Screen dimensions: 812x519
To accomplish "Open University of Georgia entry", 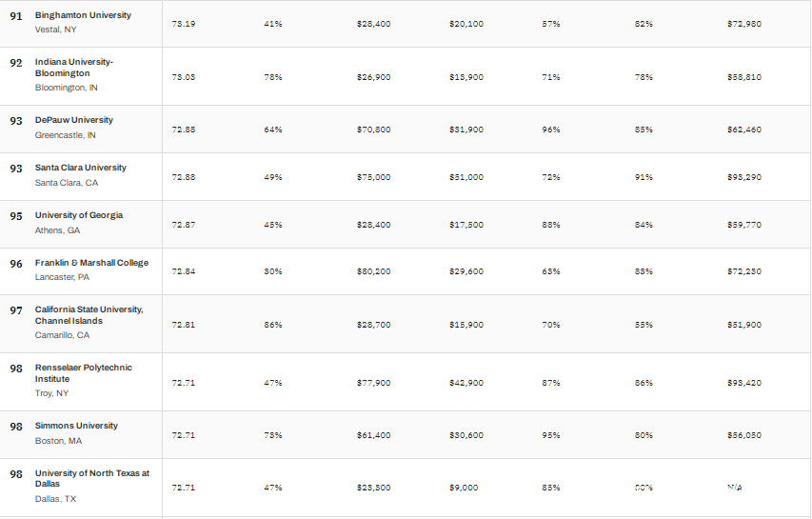I will (79, 215).
